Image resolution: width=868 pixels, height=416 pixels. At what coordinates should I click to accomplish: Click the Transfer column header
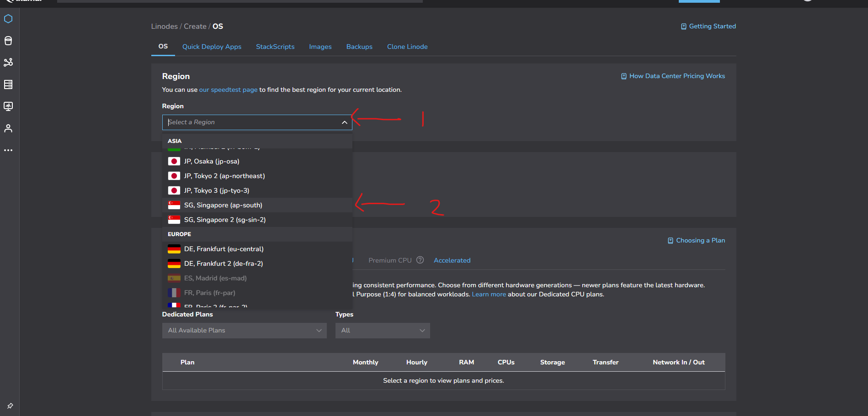(x=606, y=363)
